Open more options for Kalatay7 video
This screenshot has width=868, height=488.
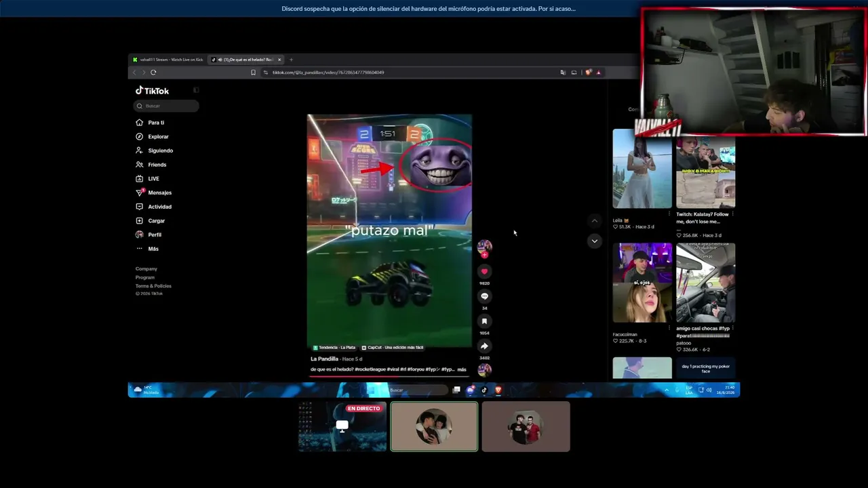733,214
